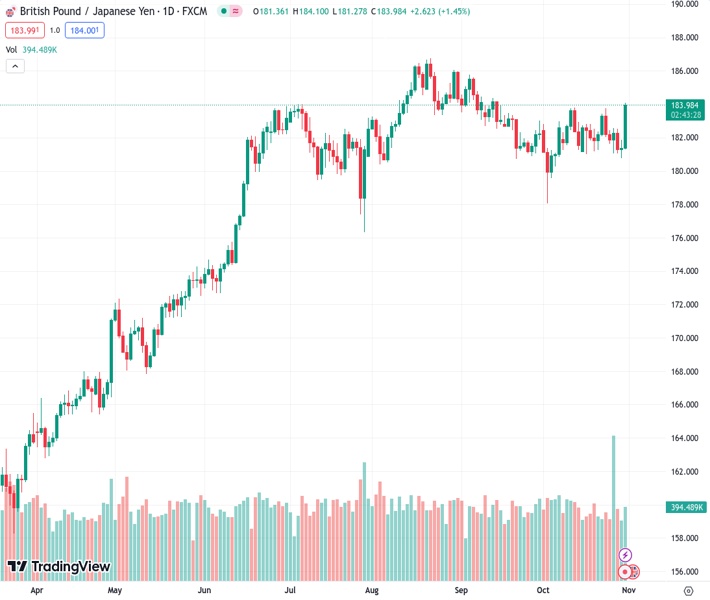Click the lightning bolt event icon
The height and width of the screenshot is (600, 710).
point(626,555)
